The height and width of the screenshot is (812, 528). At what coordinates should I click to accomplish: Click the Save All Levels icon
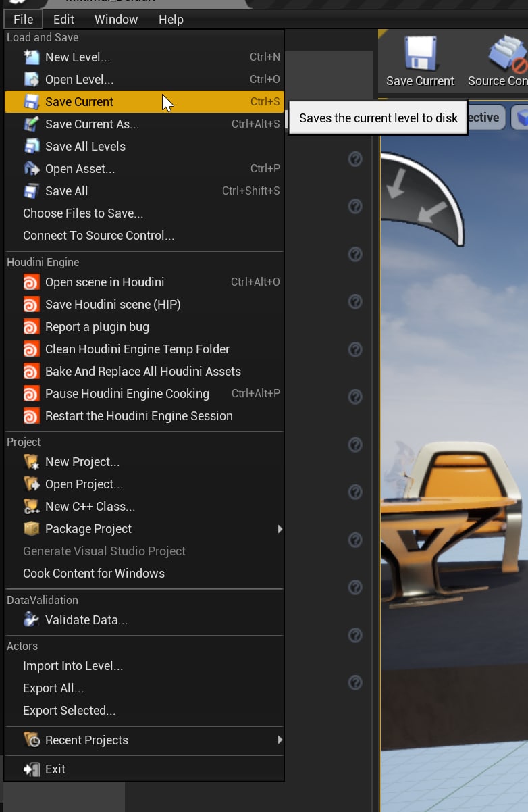(31, 147)
